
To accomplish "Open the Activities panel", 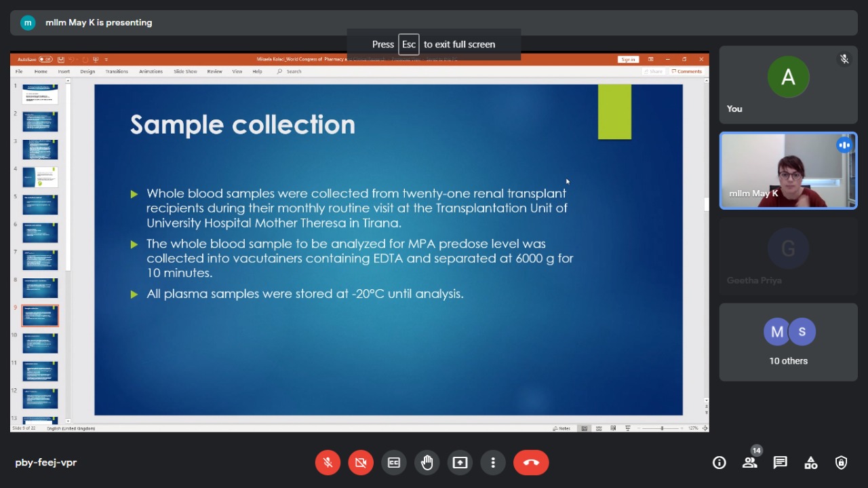I will [811, 463].
